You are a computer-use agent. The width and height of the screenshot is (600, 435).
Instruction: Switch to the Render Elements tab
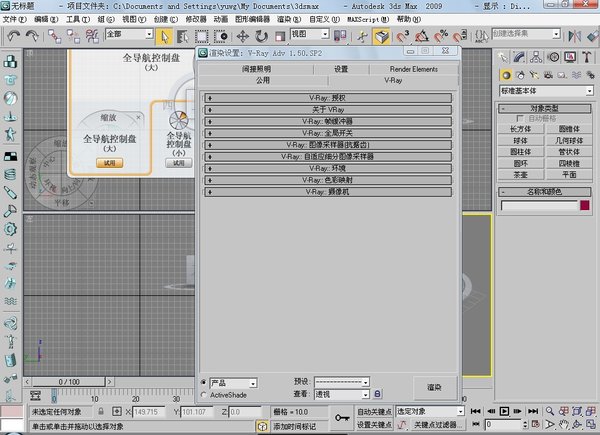point(413,69)
